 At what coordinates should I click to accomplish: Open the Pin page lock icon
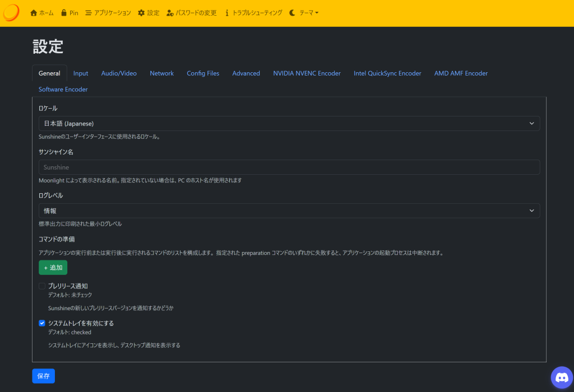tap(64, 13)
